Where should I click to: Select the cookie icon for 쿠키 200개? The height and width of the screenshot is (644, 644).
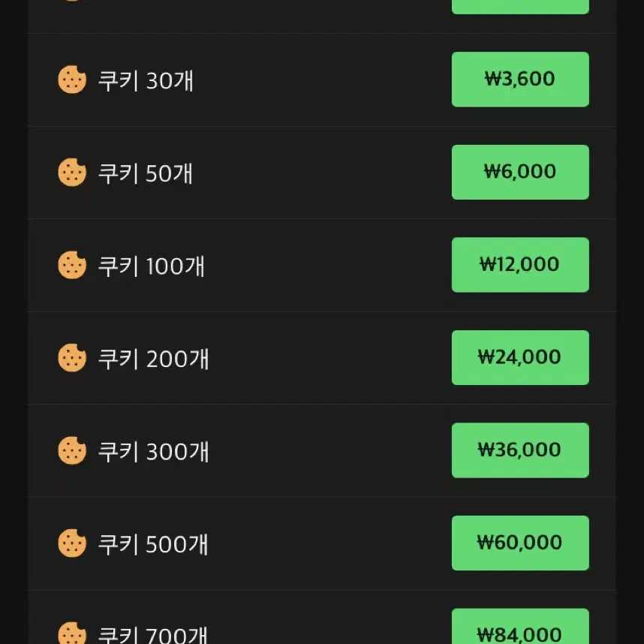(72, 358)
